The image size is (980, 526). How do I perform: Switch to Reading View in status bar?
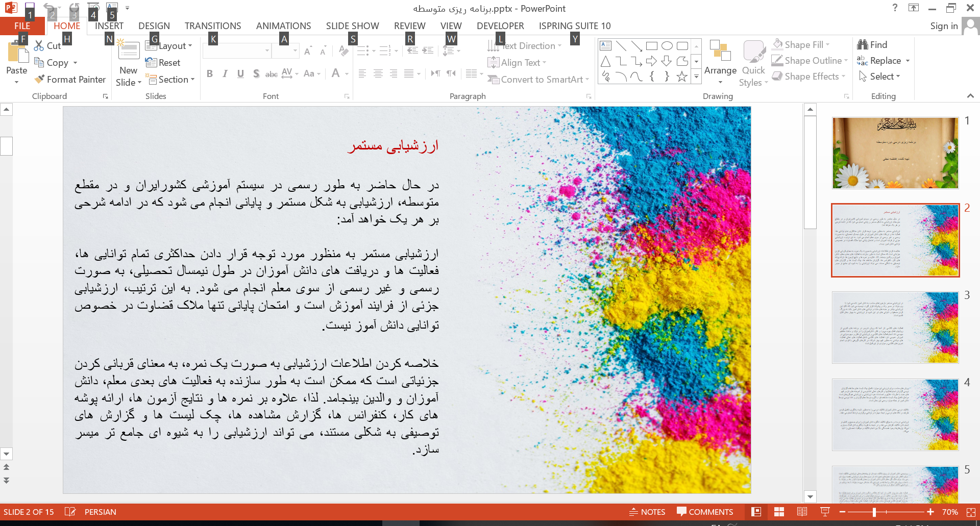[x=802, y=512]
